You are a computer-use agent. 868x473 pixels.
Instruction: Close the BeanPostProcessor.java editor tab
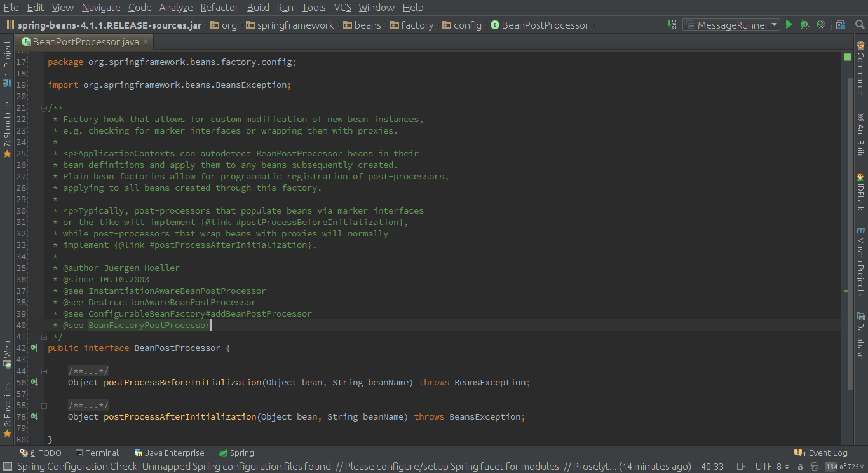pos(146,42)
